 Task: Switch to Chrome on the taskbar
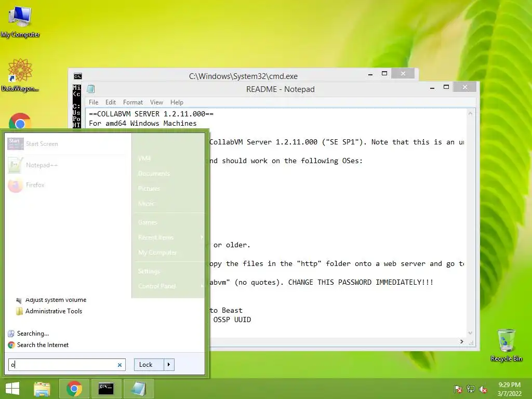(x=74, y=389)
